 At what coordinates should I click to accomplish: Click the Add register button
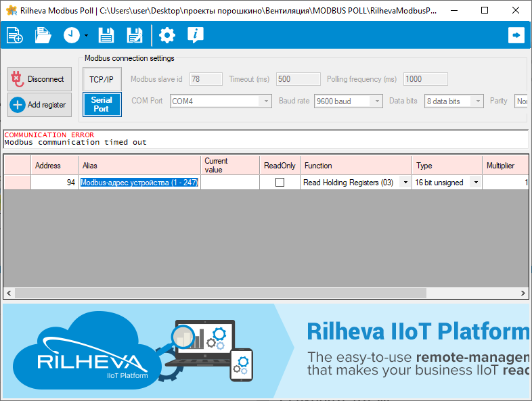coord(39,105)
